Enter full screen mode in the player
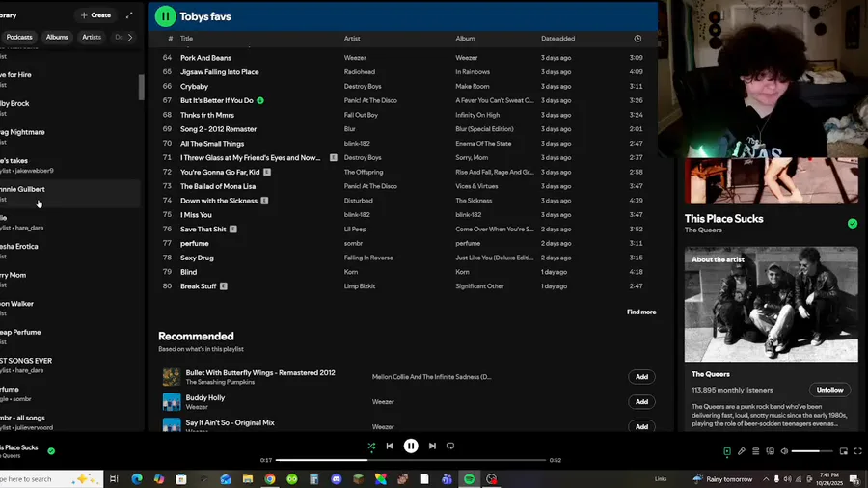The height and width of the screenshot is (488, 868). [858, 451]
